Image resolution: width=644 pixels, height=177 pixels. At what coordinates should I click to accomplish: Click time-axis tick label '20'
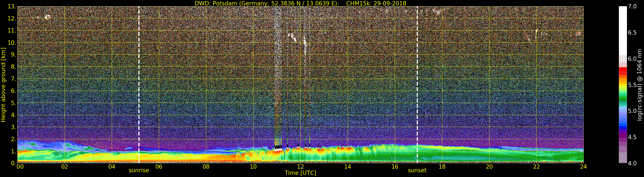tap(489, 167)
